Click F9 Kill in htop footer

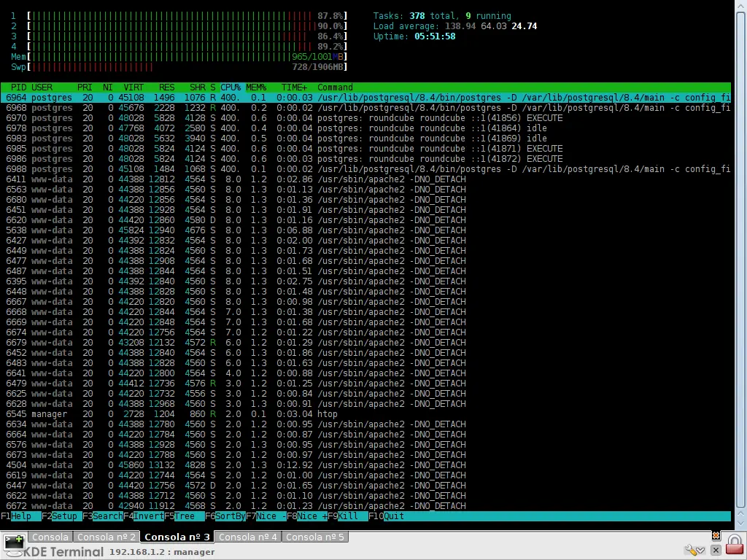point(348,516)
